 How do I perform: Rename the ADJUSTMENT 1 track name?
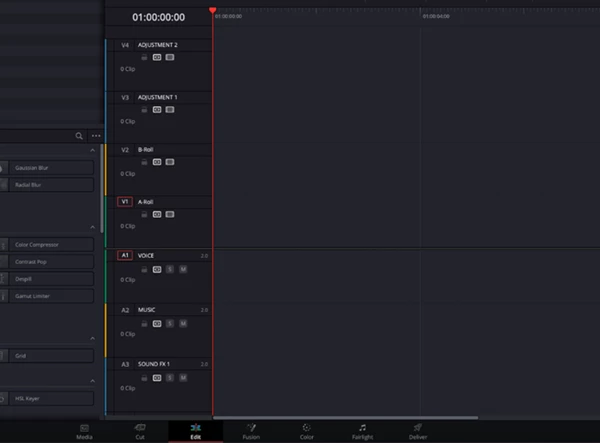tap(158, 98)
